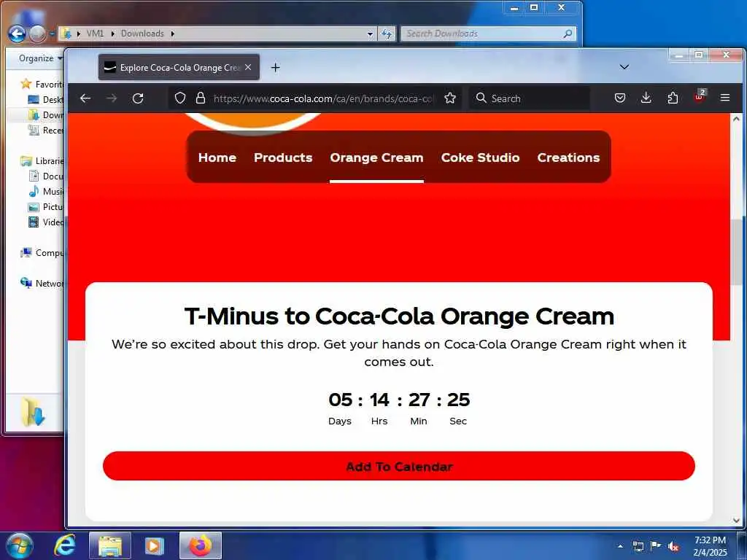Screen dimensions: 747x560
Task: Click Explorer window back arrow button
Action: (18, 34)
